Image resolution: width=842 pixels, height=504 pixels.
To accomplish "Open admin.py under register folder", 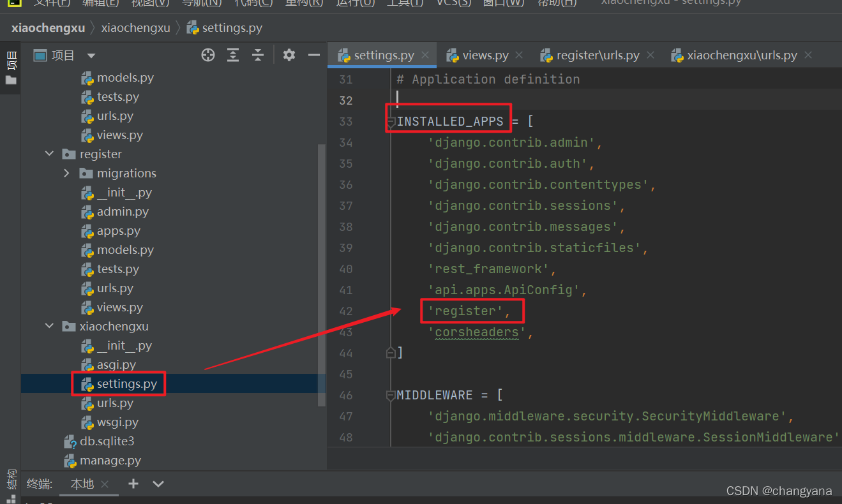I will point(123,211).
